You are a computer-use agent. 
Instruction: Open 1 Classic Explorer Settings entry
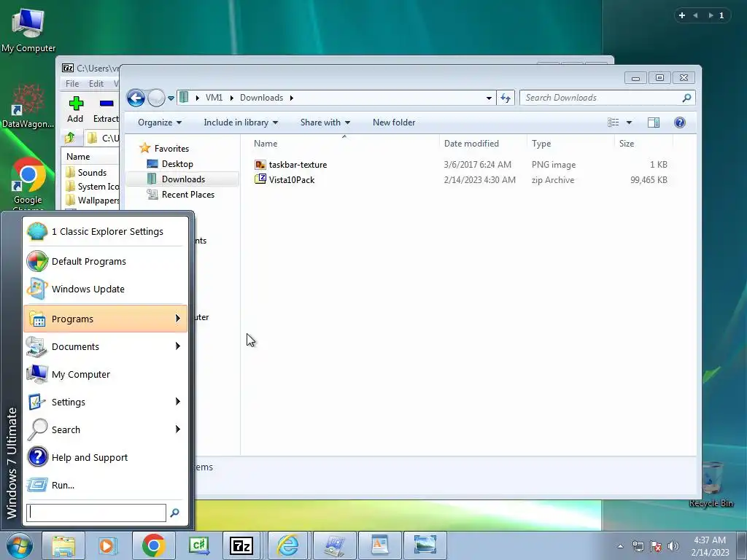coord(105,231)
